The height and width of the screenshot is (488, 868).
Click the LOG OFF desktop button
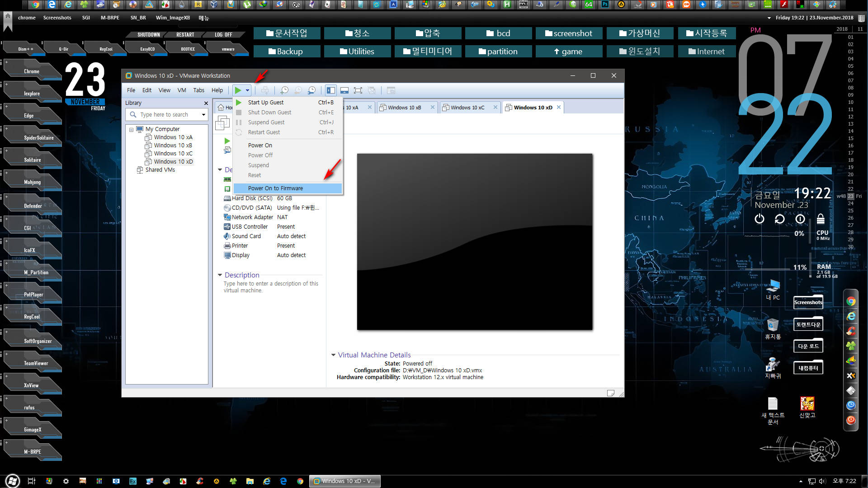pos(223,35)
